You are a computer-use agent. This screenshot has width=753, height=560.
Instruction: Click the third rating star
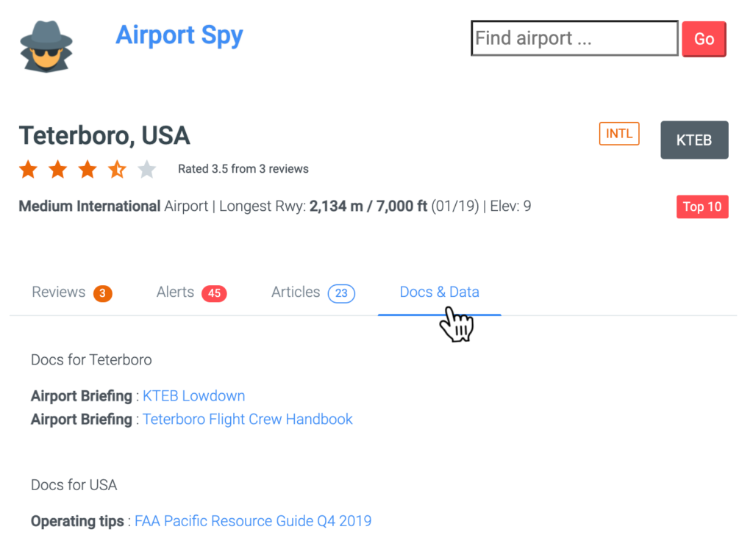click(x=88, y=170)
